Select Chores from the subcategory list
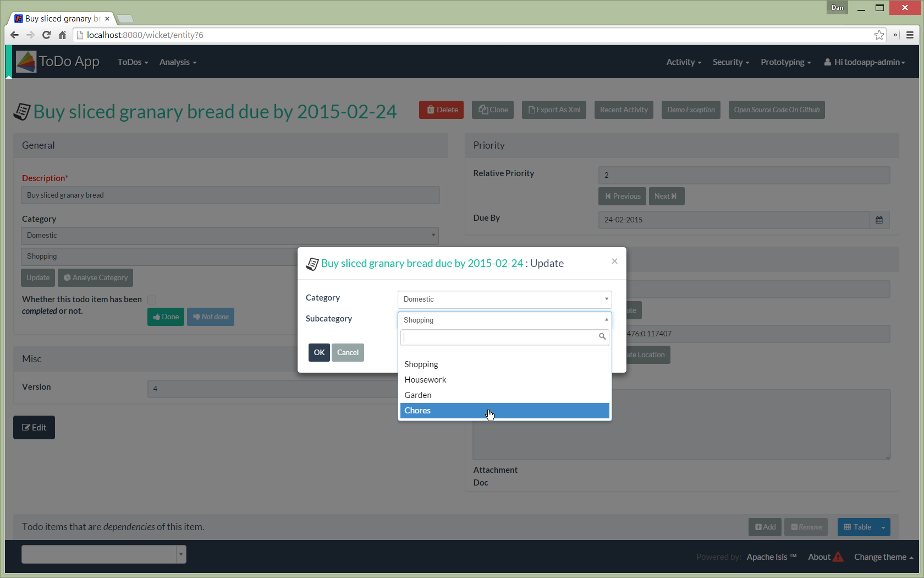Image resolution: width=924 pixels, height=578 pixels. [x=418, y=411]
